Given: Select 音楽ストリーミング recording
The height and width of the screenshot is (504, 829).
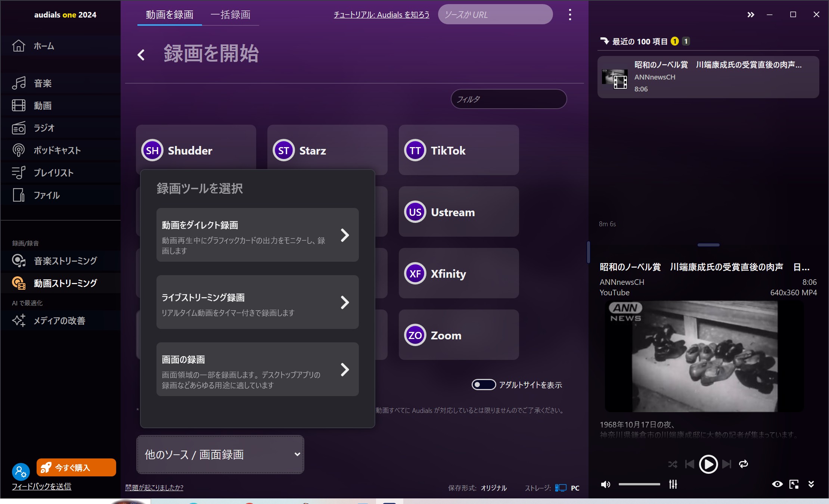Looking at the screenshot, I should pyautogui.click(x=60, y=261).
